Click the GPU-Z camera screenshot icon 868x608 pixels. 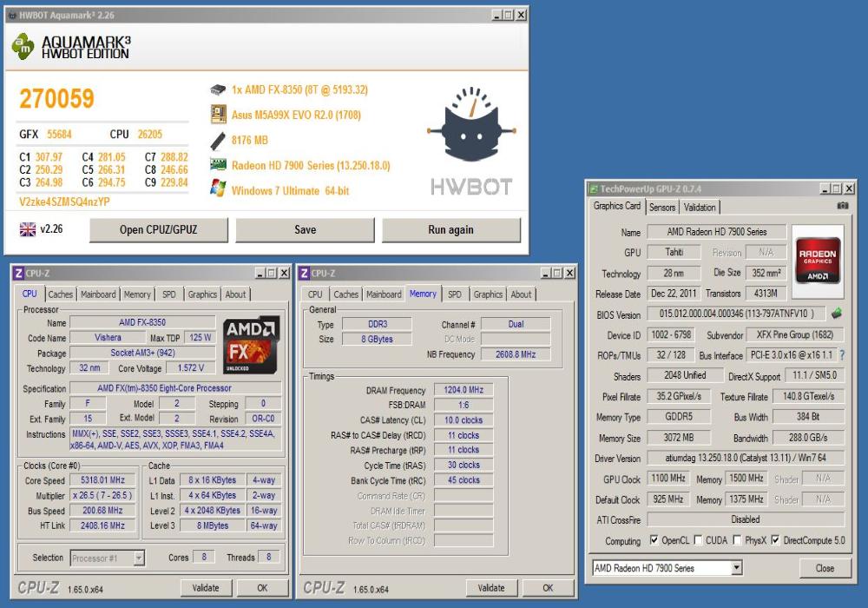tap(843, 206)
